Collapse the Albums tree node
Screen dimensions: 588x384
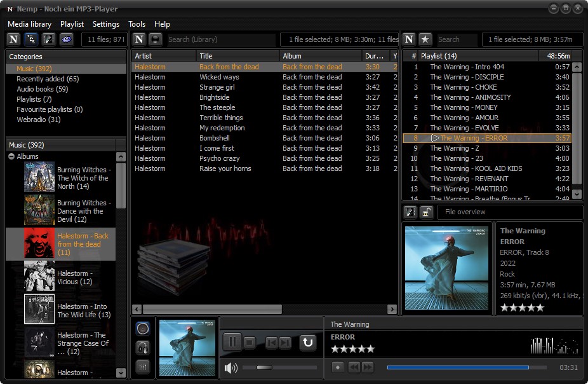11,156
